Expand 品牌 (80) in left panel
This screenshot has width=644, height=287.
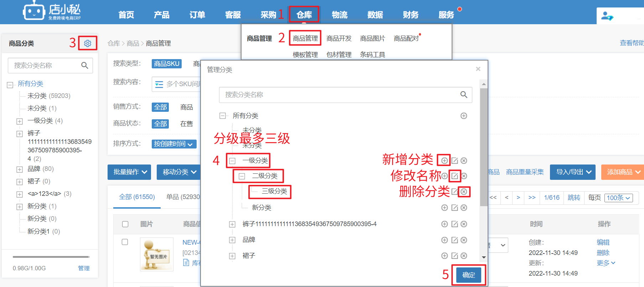point(20,169)
